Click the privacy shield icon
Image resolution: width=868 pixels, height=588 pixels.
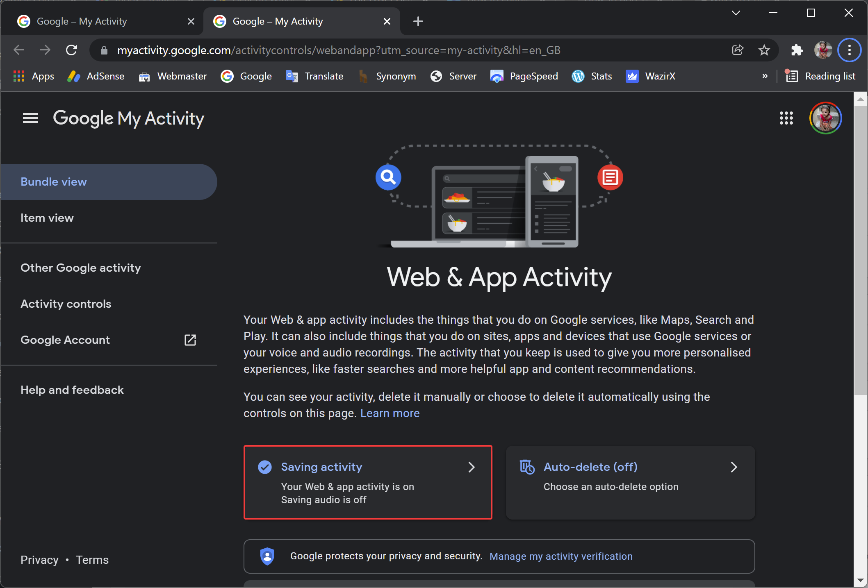[267, 556]
